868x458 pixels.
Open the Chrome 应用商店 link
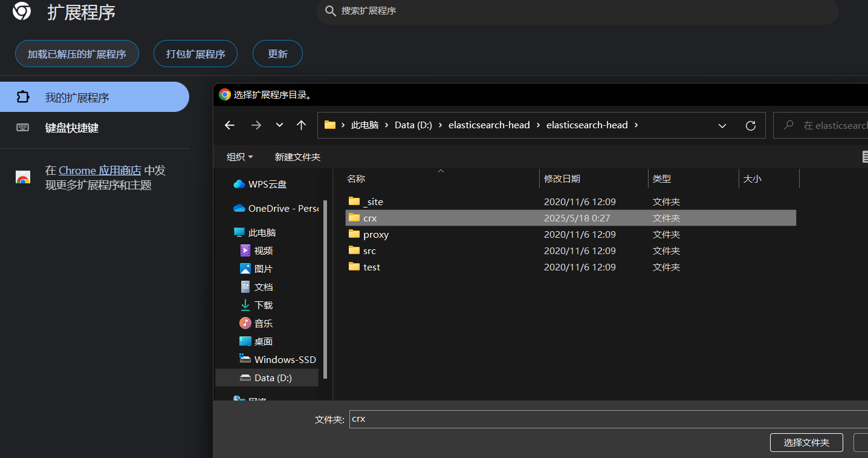tap(100, 171)
